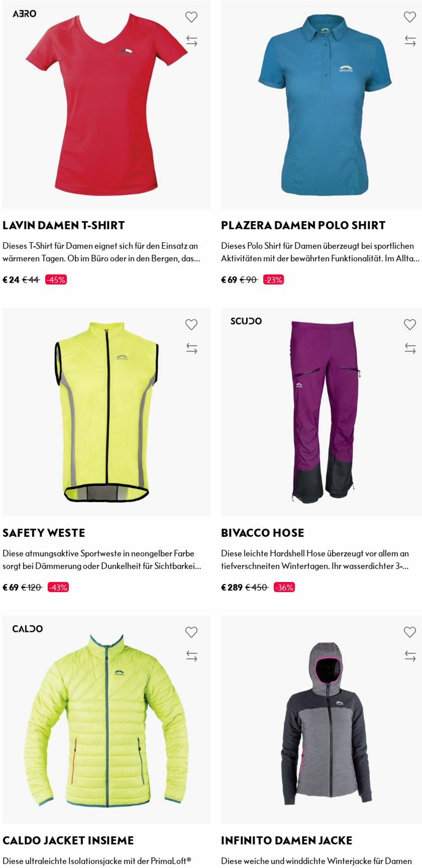422x868 pixels.
Task: Click the Caldo Jacket Insieme heading
Action: (68, 841)
